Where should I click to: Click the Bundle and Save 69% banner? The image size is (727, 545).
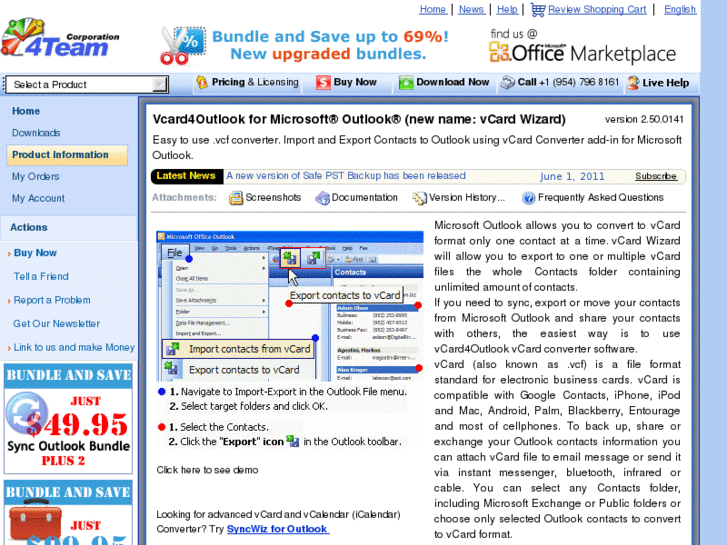point(330,45)
